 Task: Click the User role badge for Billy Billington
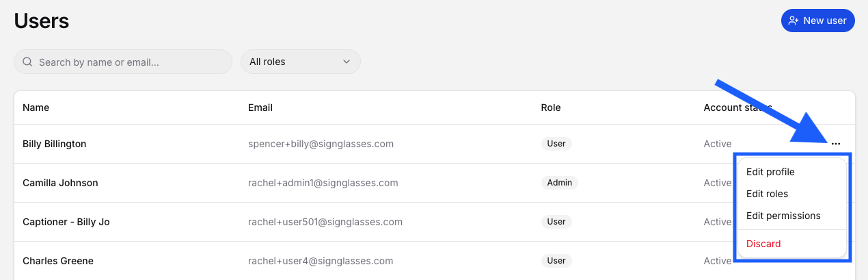(556, 144)
